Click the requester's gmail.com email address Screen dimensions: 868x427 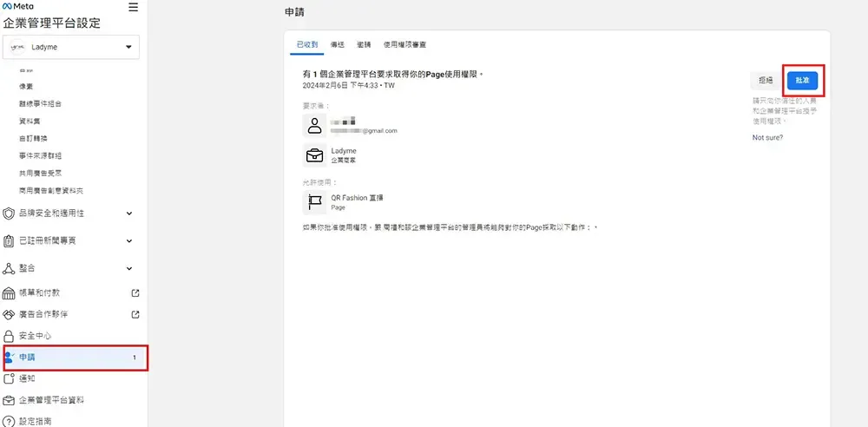(x=365, y=131)
